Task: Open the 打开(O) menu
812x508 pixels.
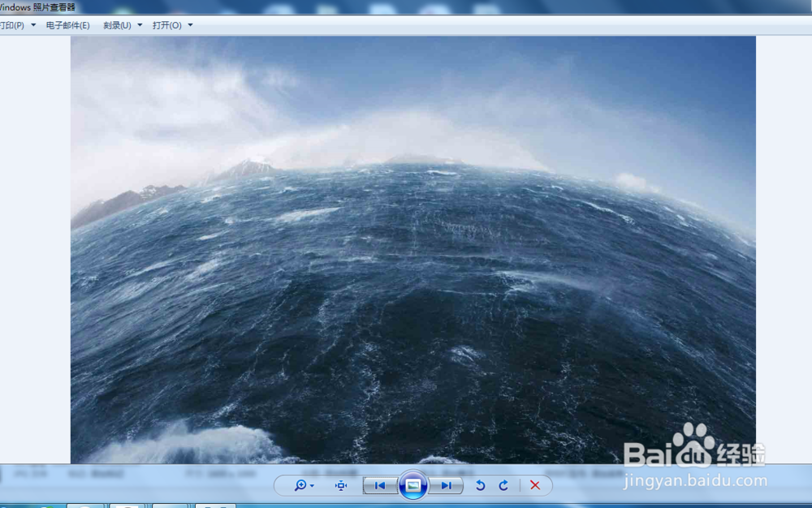Action: [166, 25]
